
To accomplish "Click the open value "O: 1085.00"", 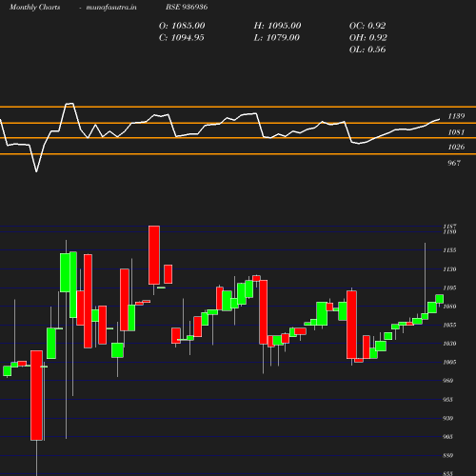I will (x=182, y=26).
